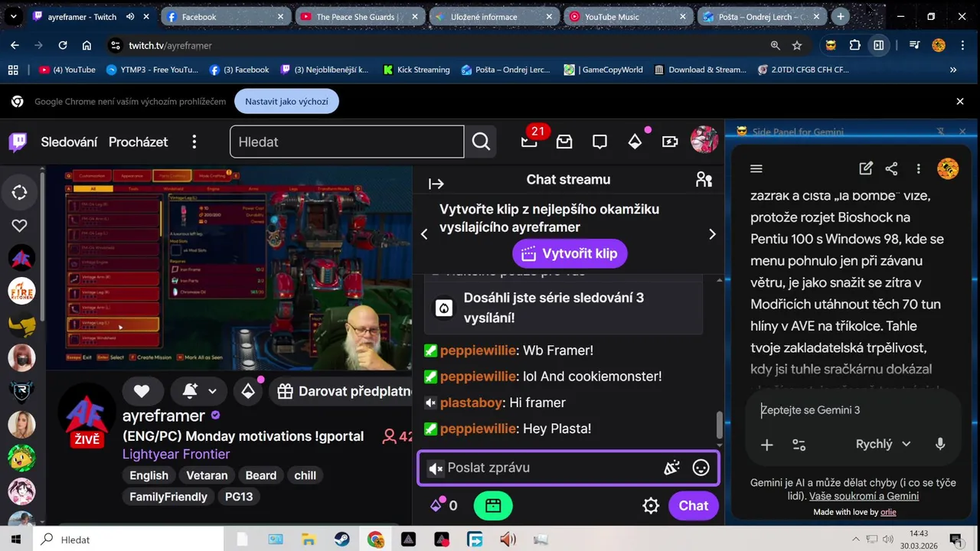Screen dimensions: 980x551
Task: Open the Twitch prime loot mailbox icon
Action: click(564, 142)
